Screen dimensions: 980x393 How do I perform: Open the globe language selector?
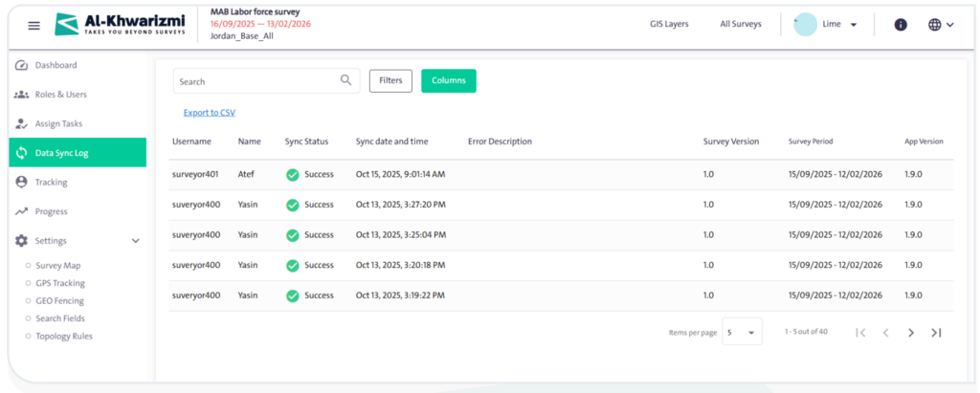tap(941, 25)
